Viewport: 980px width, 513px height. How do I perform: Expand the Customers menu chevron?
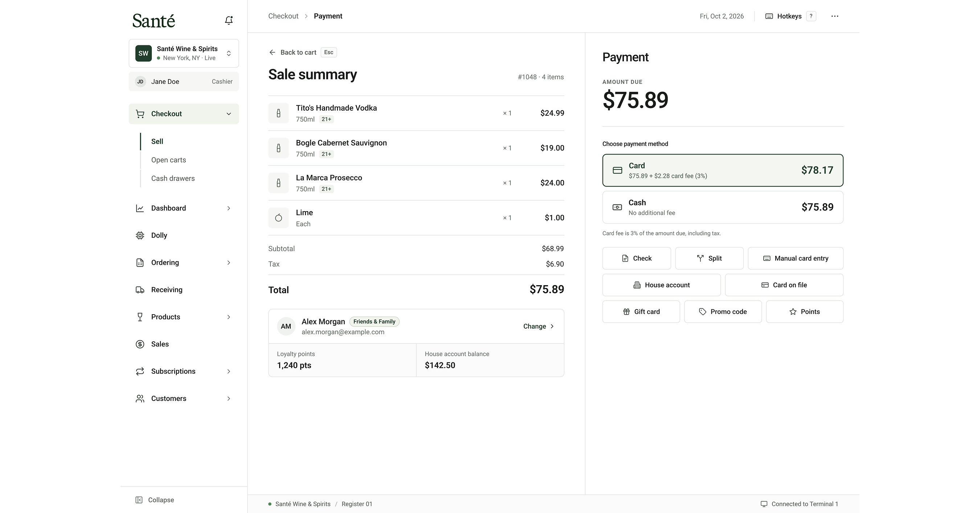coord(229,398)
